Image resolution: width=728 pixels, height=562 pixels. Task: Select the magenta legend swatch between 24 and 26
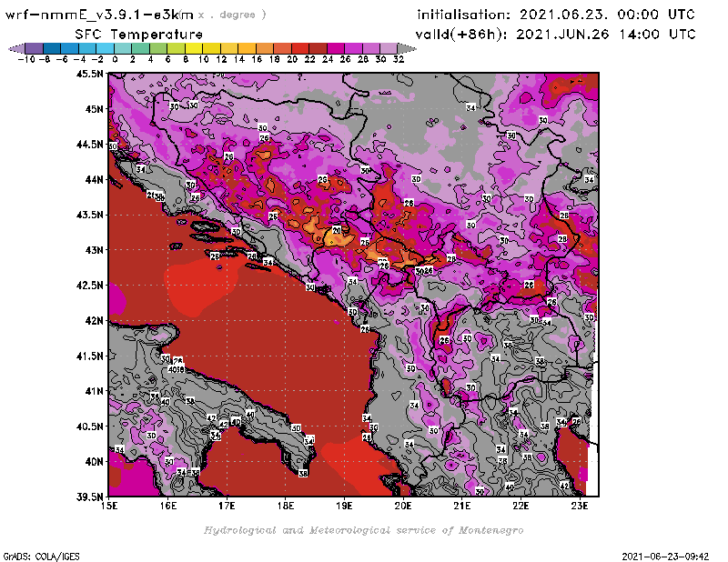pos(335,48)
